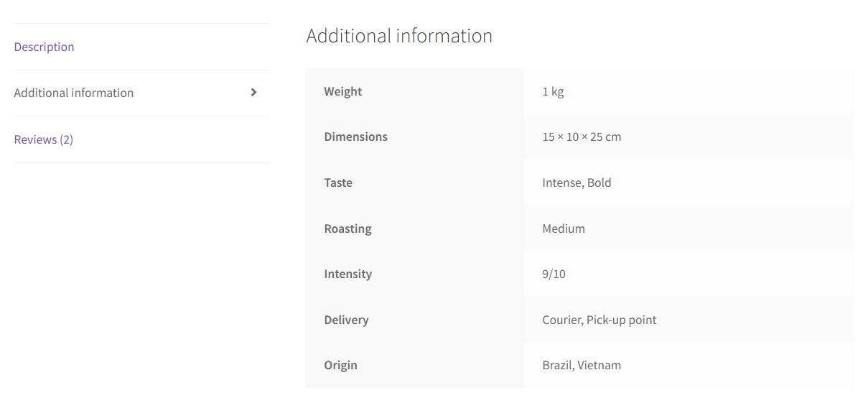This screenshot has width=868, height=398.
Task: Click the Dimensions row label
Action: click(x=355, y=136)
